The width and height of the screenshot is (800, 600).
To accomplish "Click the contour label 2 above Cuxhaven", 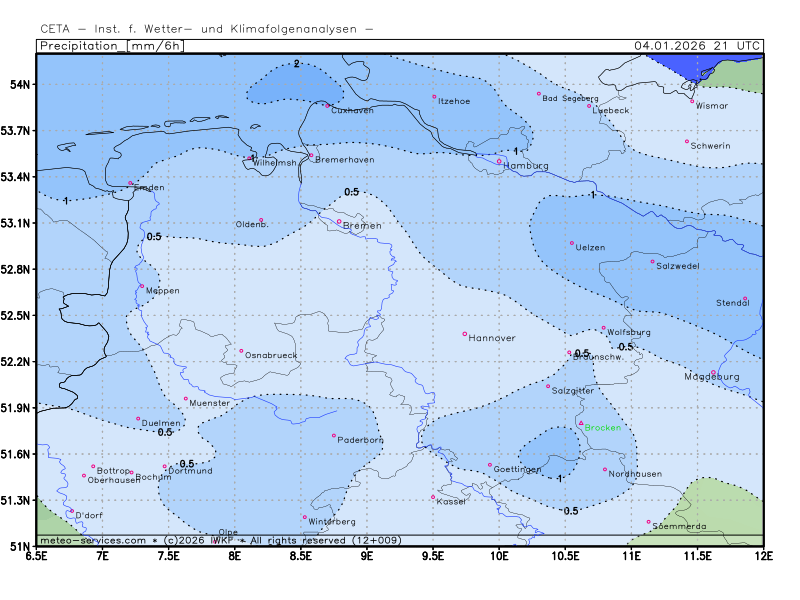I will pos(297,64).
